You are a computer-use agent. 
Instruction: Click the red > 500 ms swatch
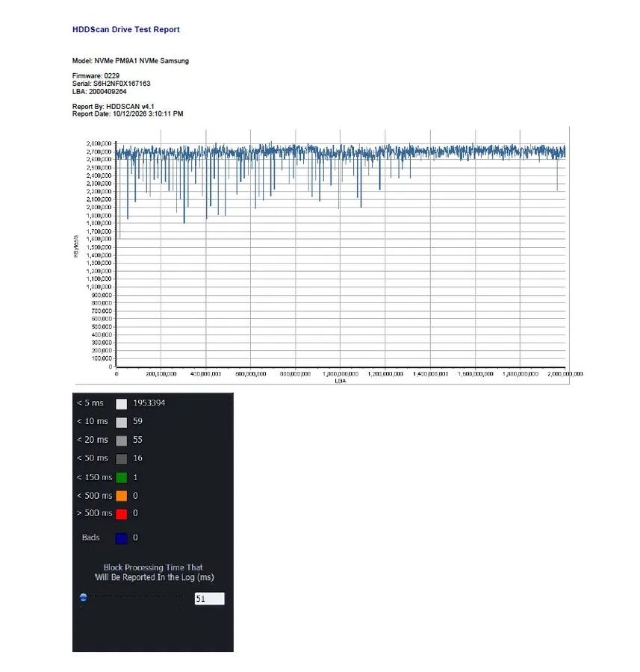click(x=121, y=514)
